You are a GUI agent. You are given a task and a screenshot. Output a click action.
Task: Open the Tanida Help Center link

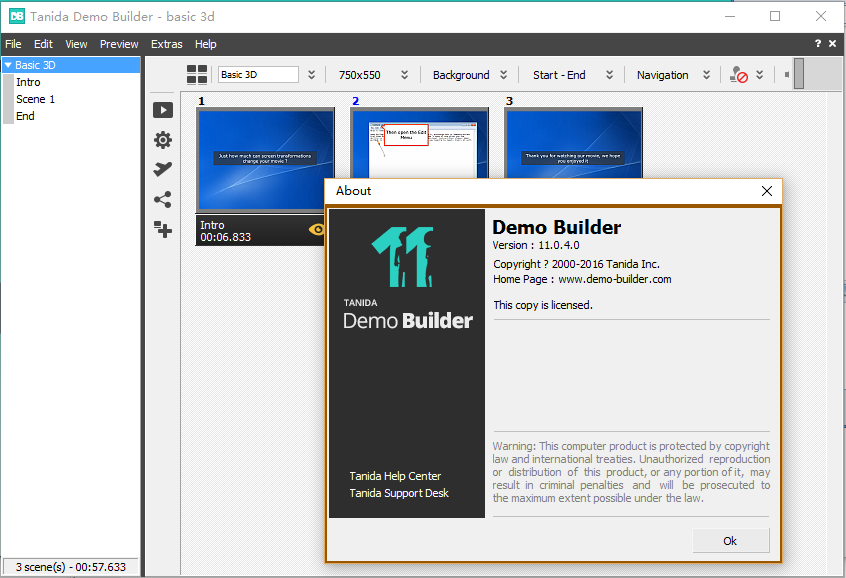click(395, 476)
